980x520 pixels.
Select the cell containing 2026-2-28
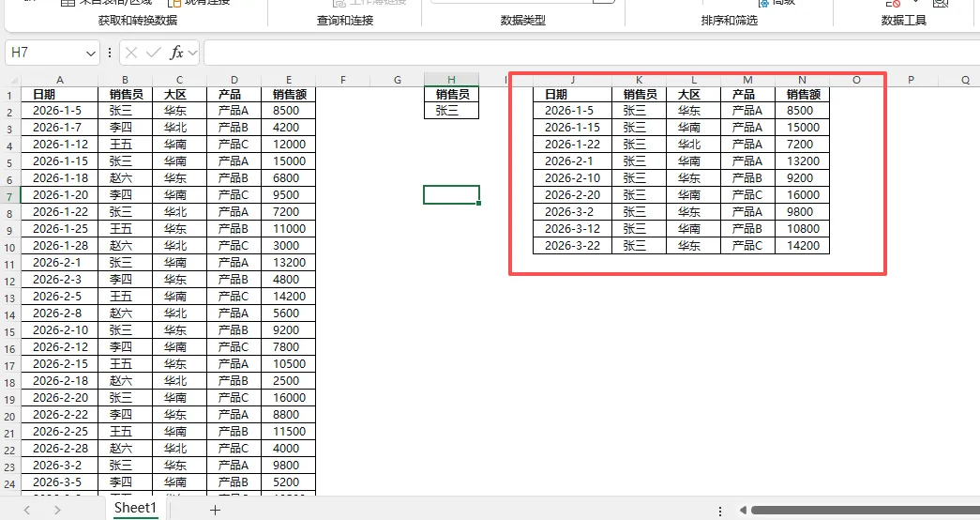coord(59,448)
